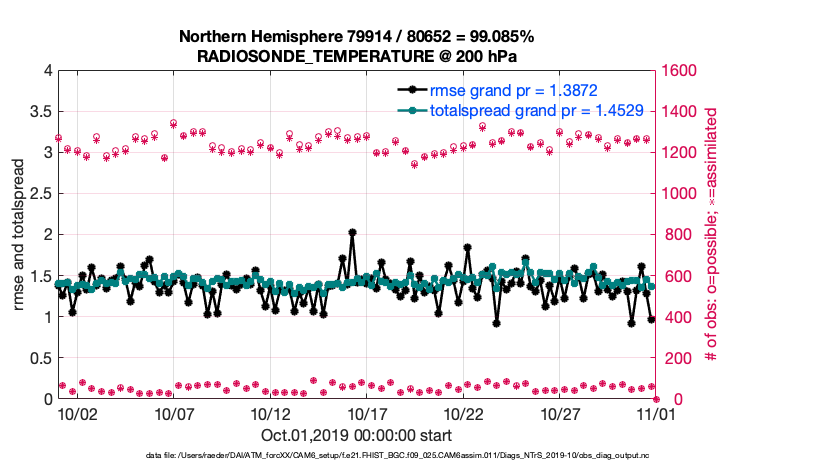
Task: Click the Oct.01,2019 00:00:00 start label
Action: coord(356,435)
